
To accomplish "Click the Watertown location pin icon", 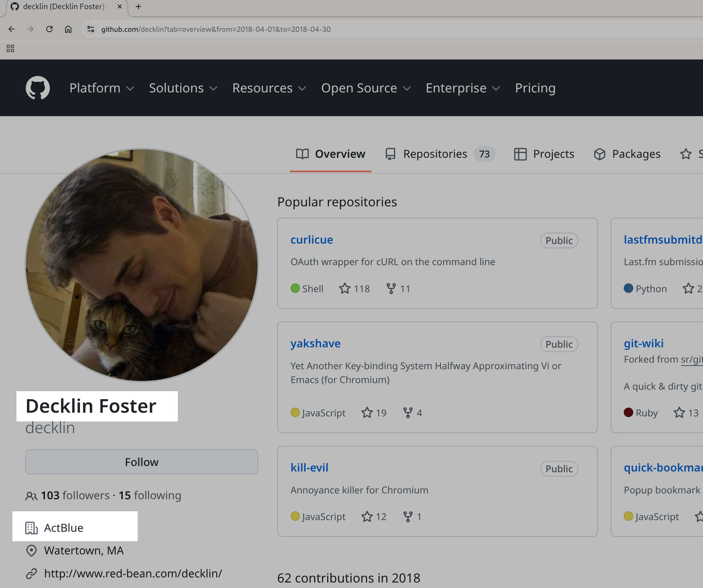I will [31, 550].
